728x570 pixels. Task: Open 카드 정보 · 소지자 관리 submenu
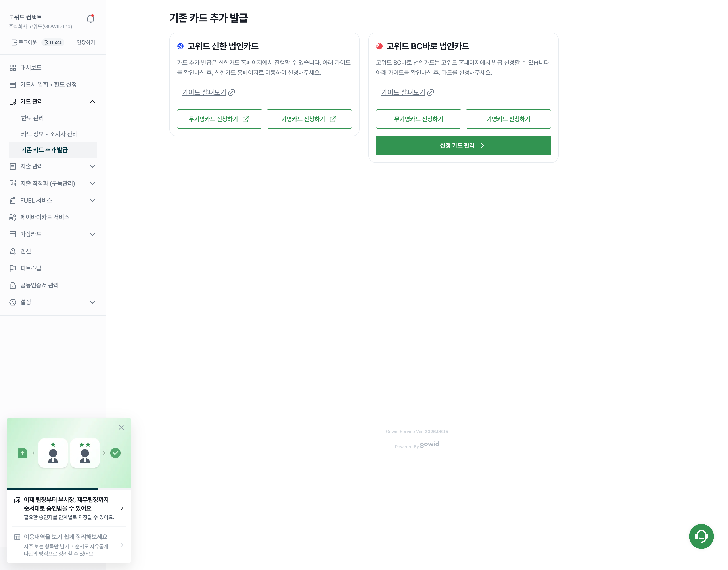(x=49, y=134)
